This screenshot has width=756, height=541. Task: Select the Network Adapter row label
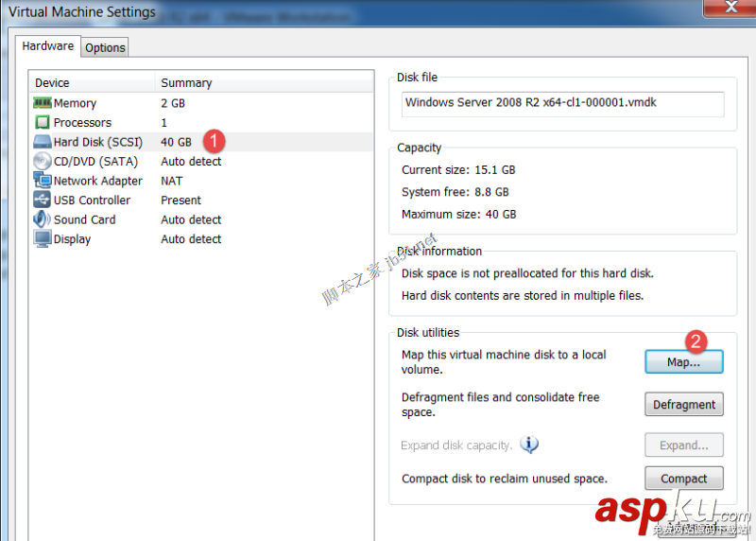pyautogui.click(x=98, y=181)
